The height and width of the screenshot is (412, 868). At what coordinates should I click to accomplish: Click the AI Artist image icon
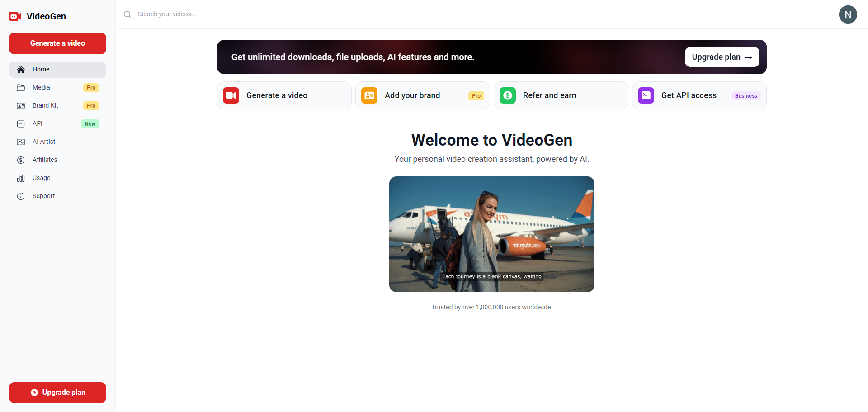pyautogui.click(x=21, y=142)
